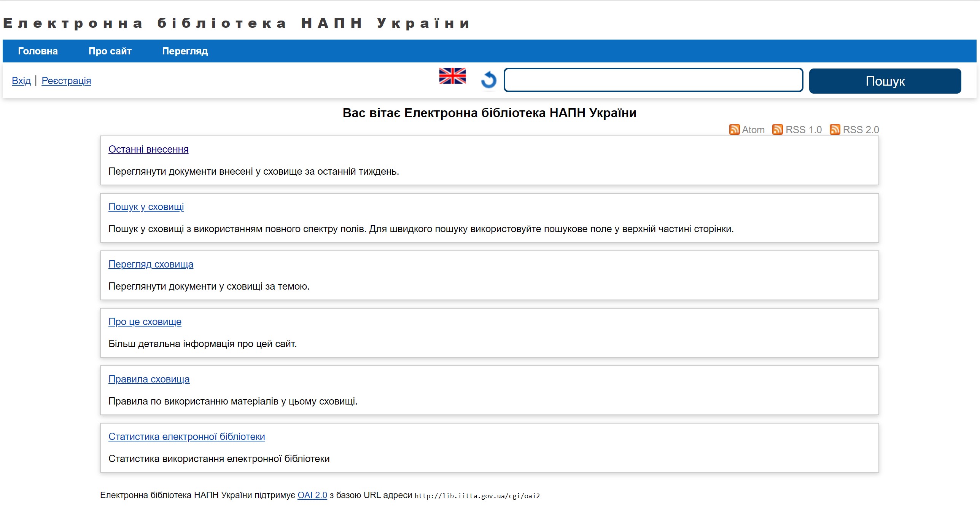Follow the OAI 2.0 link
Viewport: 980px width, 513px height.
312,495
